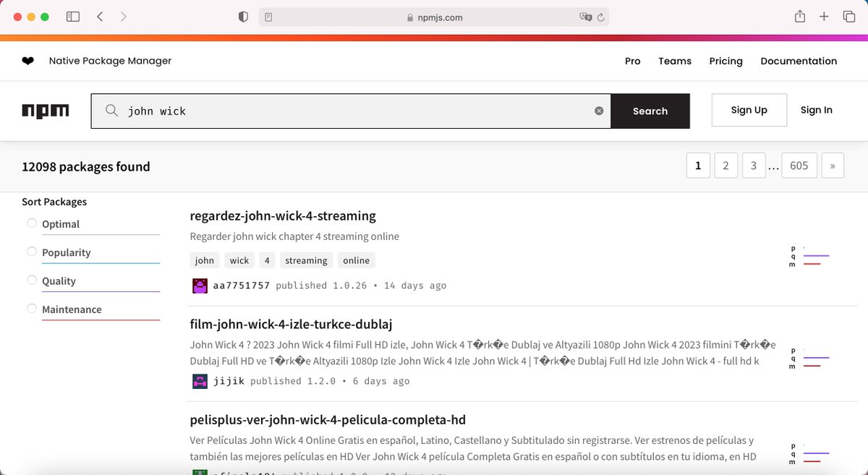Viewport: 868px width, 475px height.
Task: Click the 'wick' keyword tag
Action: (239, 260)
